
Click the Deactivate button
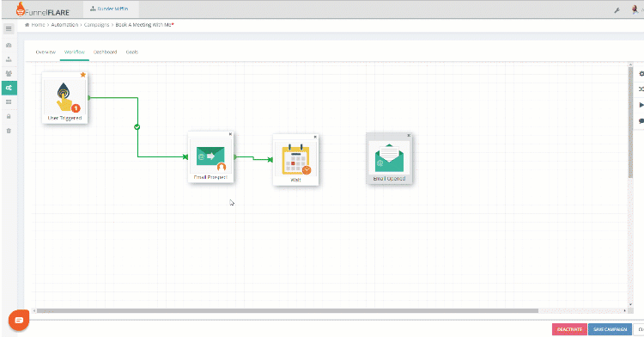coord(569,329)
